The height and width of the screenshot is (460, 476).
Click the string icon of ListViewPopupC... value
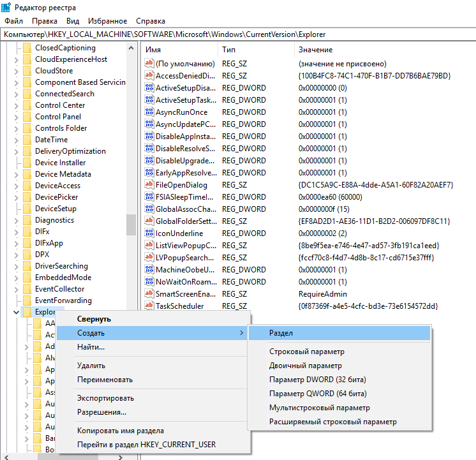[x=149, y=246]
